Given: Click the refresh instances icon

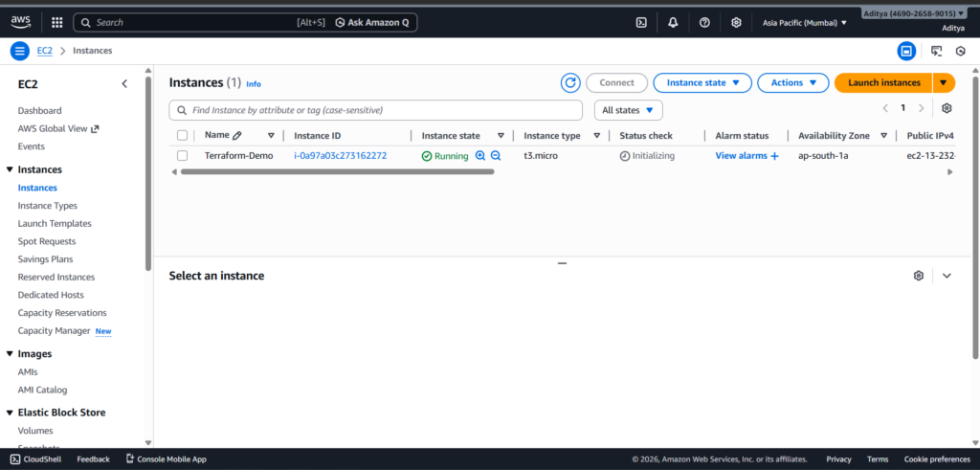Looking at the screenshot, I should pos(570,83).
